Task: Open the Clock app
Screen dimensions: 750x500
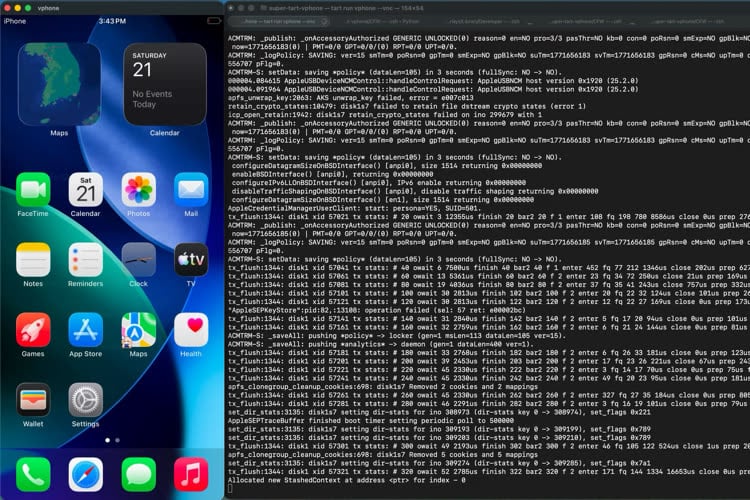Action: (x=138, y=259)
